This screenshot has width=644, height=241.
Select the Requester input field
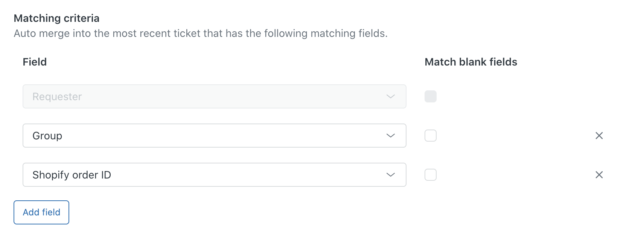click(x=215, y=96)
